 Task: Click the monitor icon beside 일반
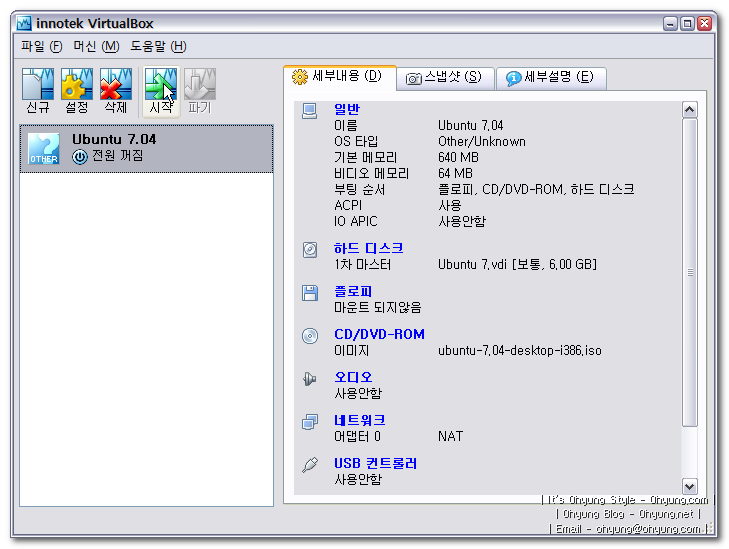tap(310, 111)
